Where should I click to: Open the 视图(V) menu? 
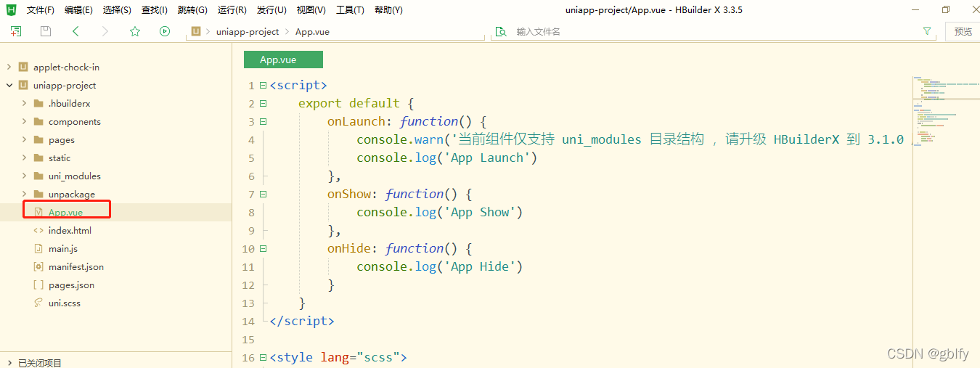[x=311, y=10]
